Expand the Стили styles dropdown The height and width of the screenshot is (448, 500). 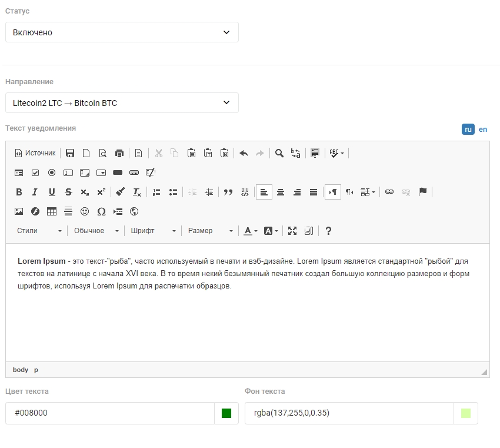[x=39, y=231]
